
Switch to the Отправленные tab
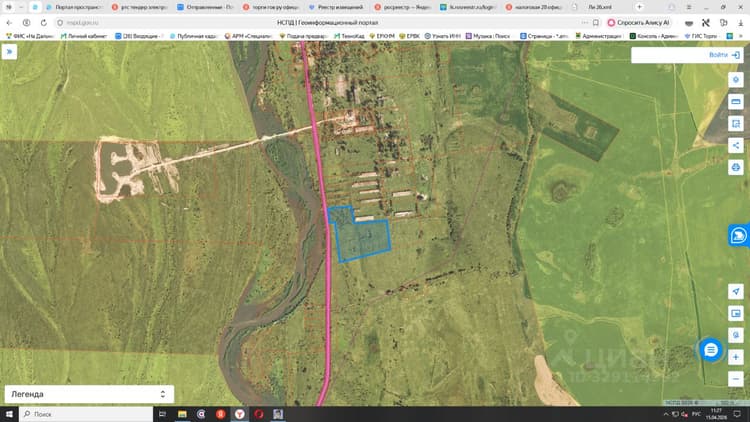tap(205, 7)
